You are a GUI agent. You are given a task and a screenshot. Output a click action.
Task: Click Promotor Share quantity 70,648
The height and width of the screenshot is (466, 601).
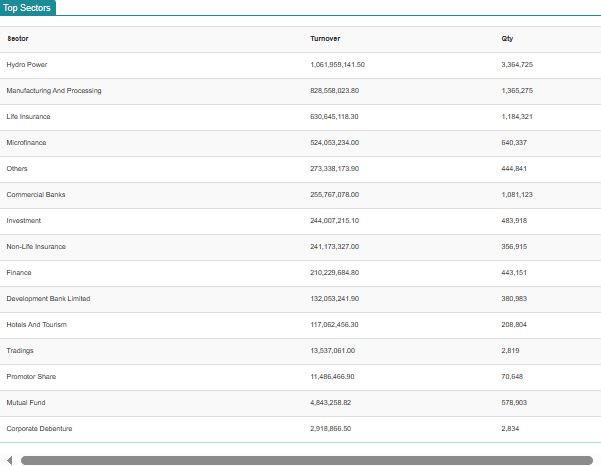click(512, 377)
